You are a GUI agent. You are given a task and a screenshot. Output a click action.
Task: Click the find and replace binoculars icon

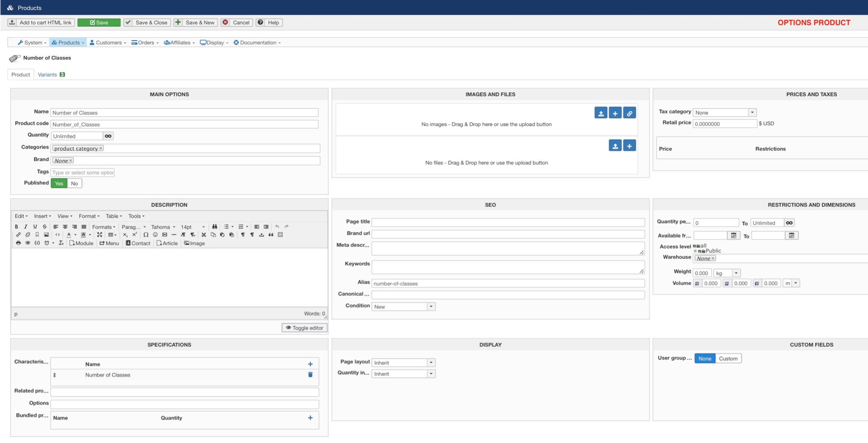click(x=215, y=227)
